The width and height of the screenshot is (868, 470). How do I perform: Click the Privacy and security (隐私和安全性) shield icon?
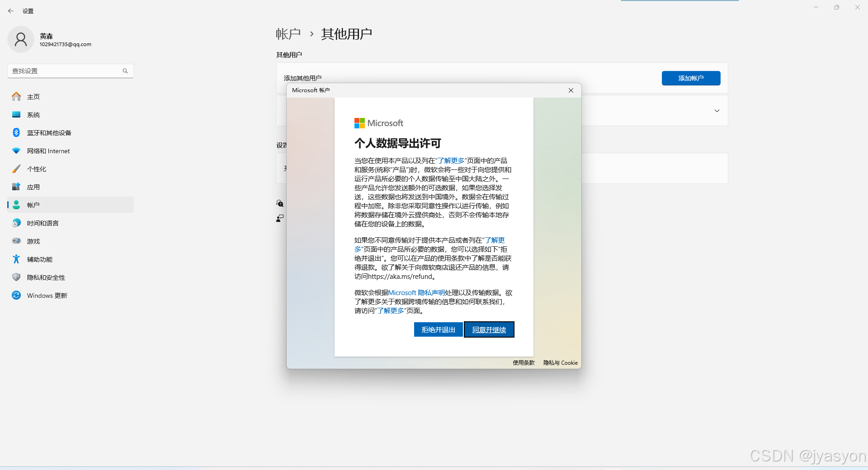point(16,277)
